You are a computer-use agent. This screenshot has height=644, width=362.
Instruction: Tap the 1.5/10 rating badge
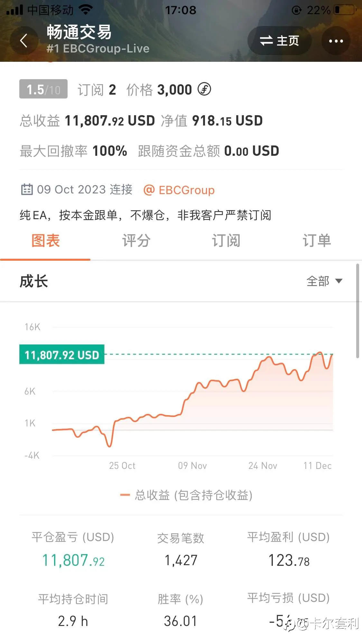[x=43, y=89]
